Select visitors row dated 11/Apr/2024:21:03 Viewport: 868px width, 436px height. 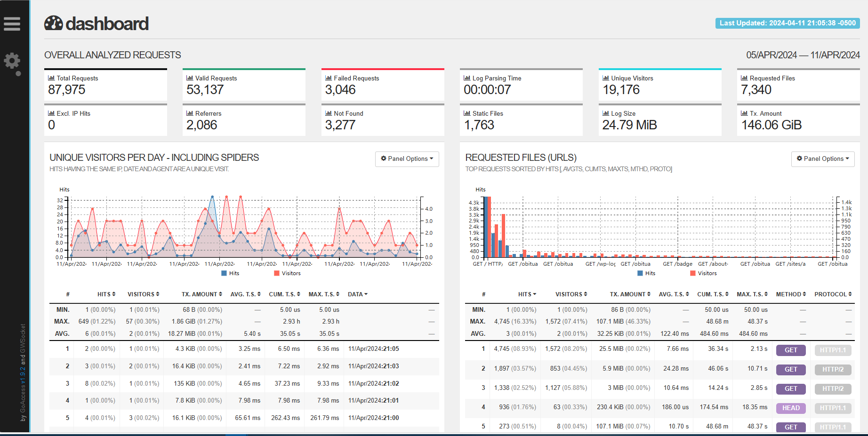[244, 366]
